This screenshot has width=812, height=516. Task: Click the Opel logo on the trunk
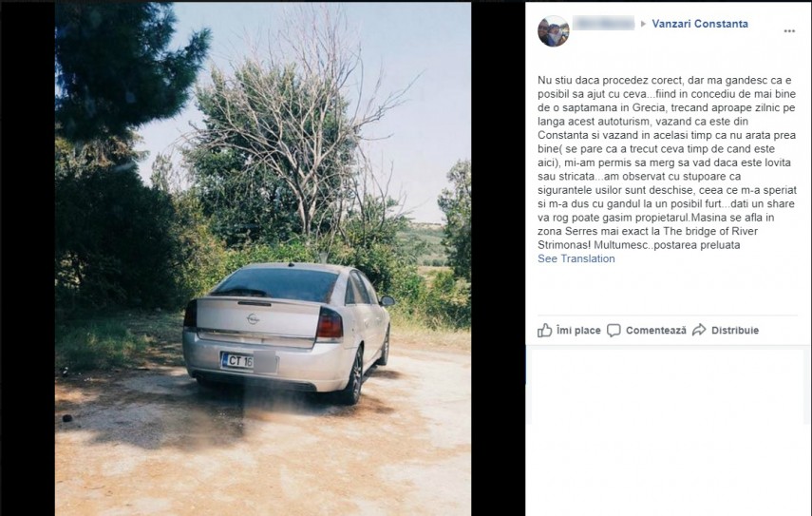(x=253, y=319)
